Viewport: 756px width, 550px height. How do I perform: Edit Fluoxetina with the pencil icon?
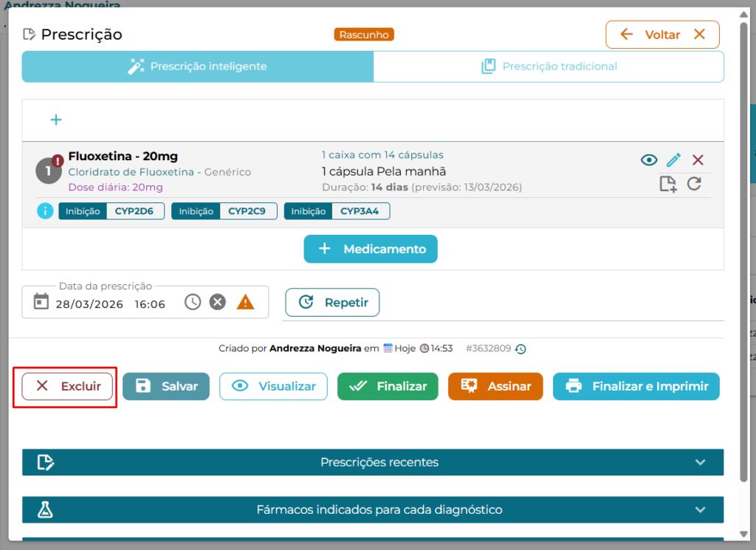(673, 160)
